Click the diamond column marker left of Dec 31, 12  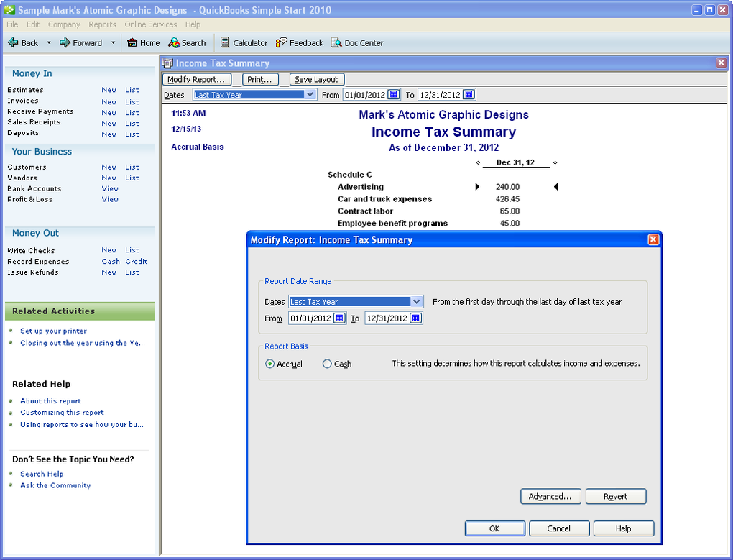[478, 162]
